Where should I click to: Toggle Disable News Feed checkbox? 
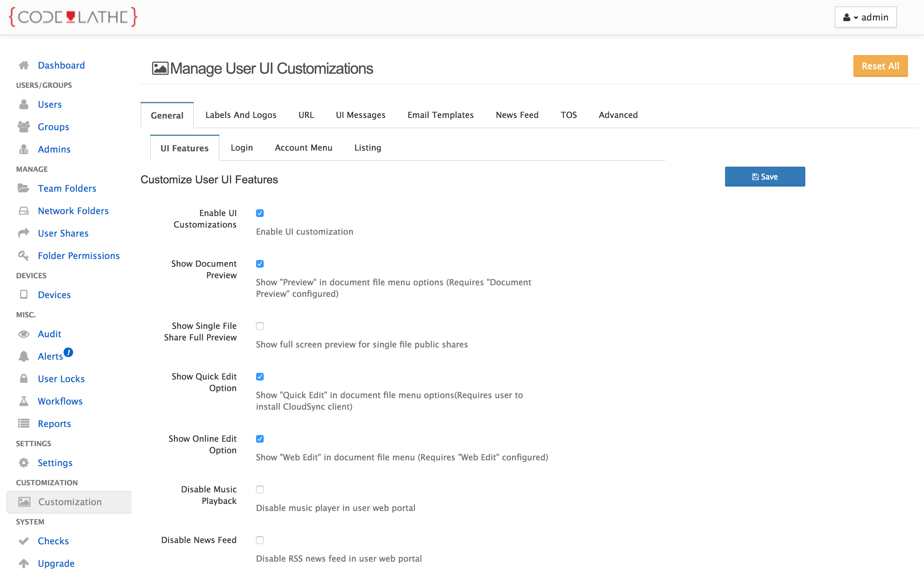tap(260, 540)
